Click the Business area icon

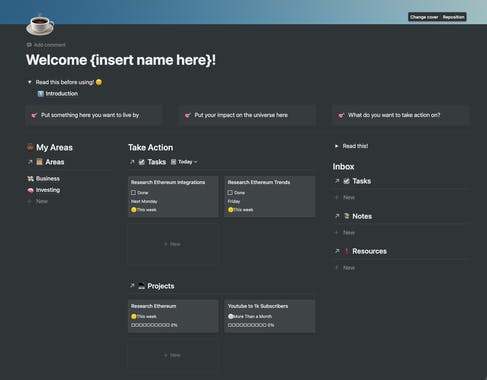[x=30, y=179]
